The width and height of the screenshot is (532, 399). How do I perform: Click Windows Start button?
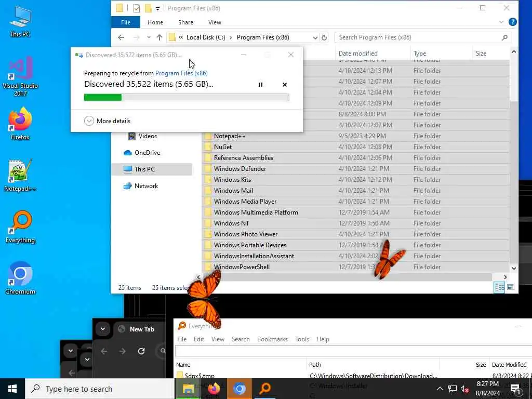(12, 389)
